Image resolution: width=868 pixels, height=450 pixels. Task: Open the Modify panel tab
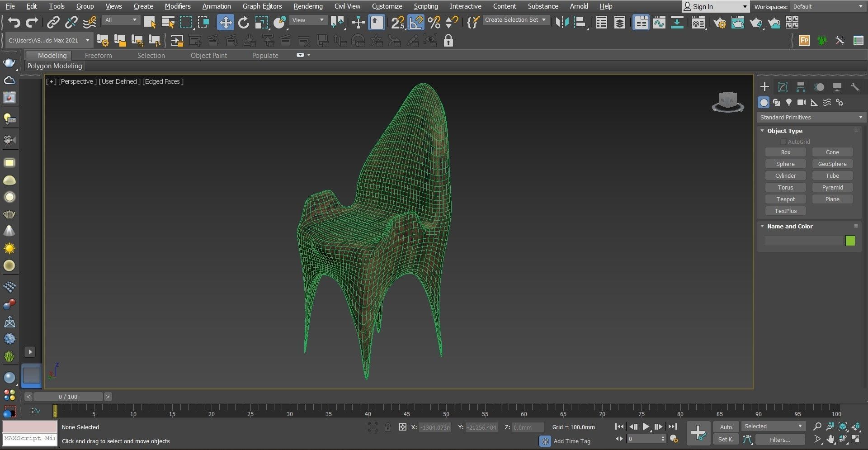point(783,87)
